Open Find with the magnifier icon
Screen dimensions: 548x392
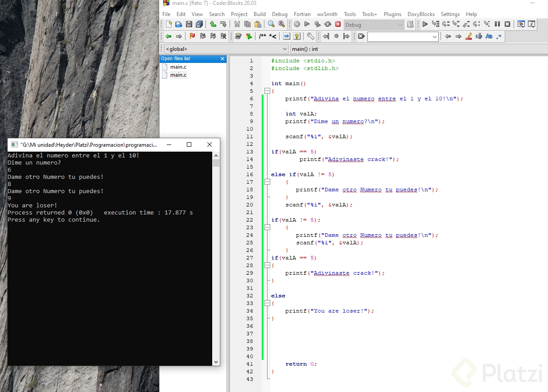(x=271, y=24)
